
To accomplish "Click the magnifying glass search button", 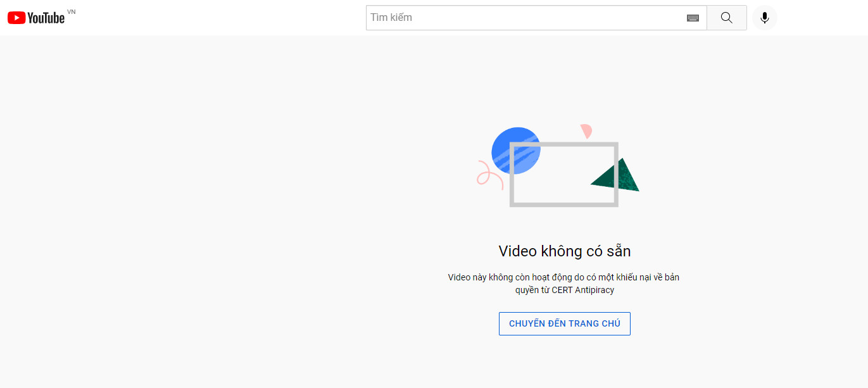I will [727, 18].
